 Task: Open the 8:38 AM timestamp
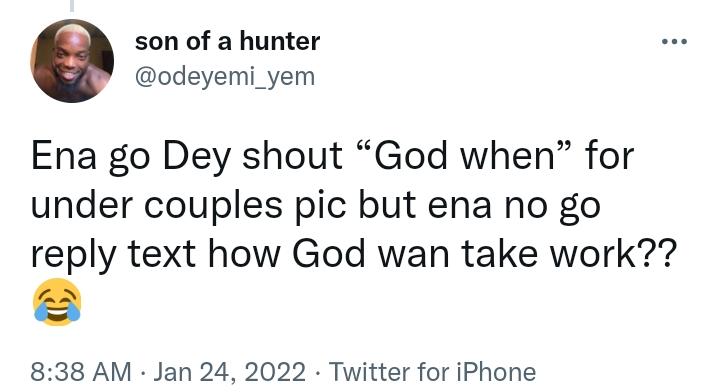click(x=81, y=371)
